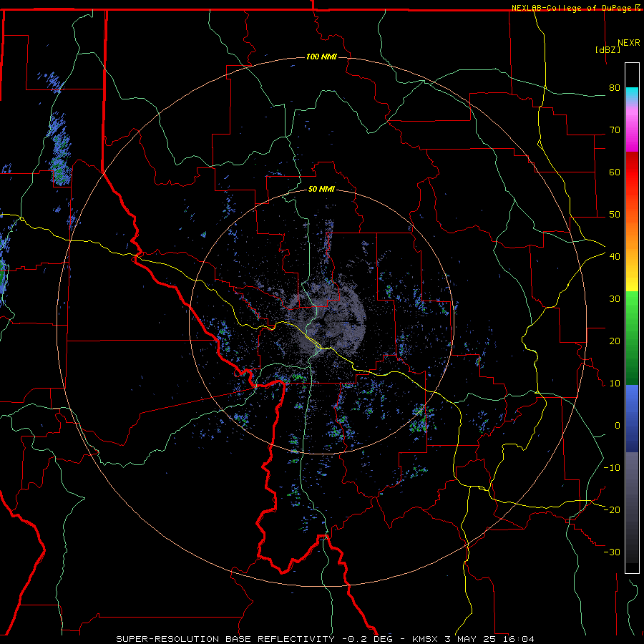Click the 40 value on the dBZ scale
This screenshot has height=644, width=644.
tap(615, 257)
